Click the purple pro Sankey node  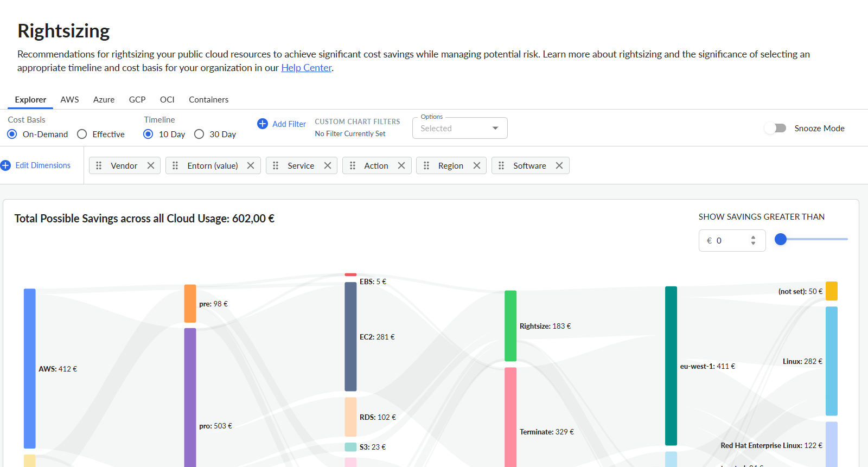[190, 397]
